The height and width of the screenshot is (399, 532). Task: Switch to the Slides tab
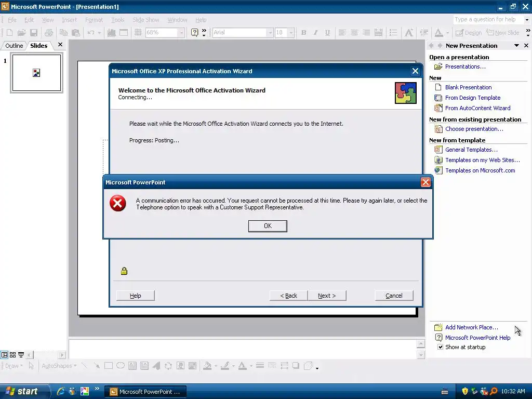38,46
